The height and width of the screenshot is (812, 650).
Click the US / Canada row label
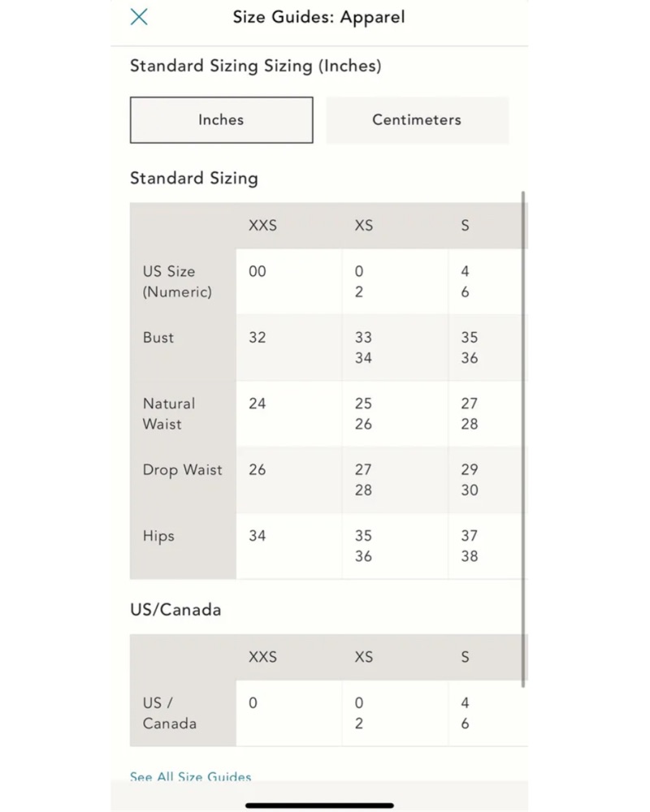[x=170, y=713]
